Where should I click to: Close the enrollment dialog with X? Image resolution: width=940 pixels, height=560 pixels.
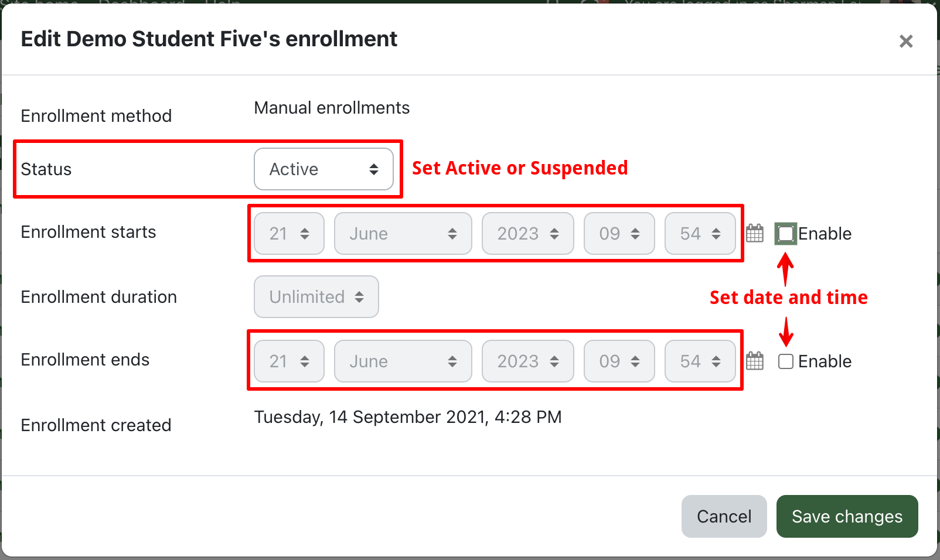(x=906, y=42)
